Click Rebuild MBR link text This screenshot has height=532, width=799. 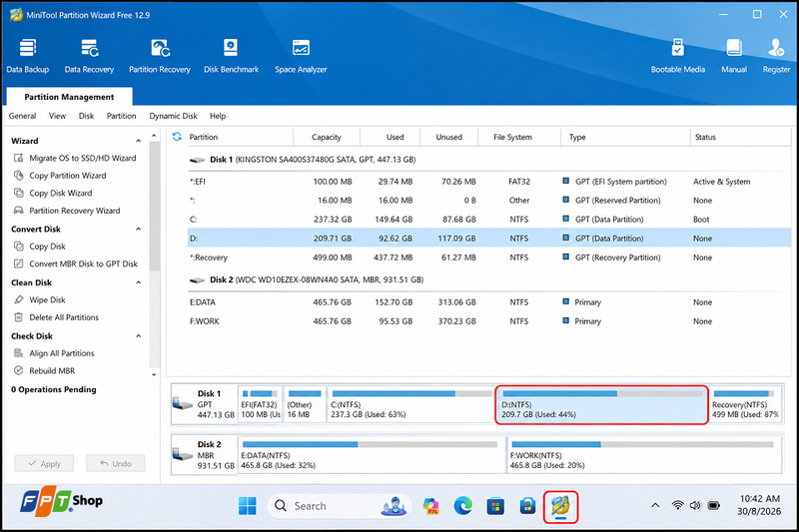click(52, 370)
